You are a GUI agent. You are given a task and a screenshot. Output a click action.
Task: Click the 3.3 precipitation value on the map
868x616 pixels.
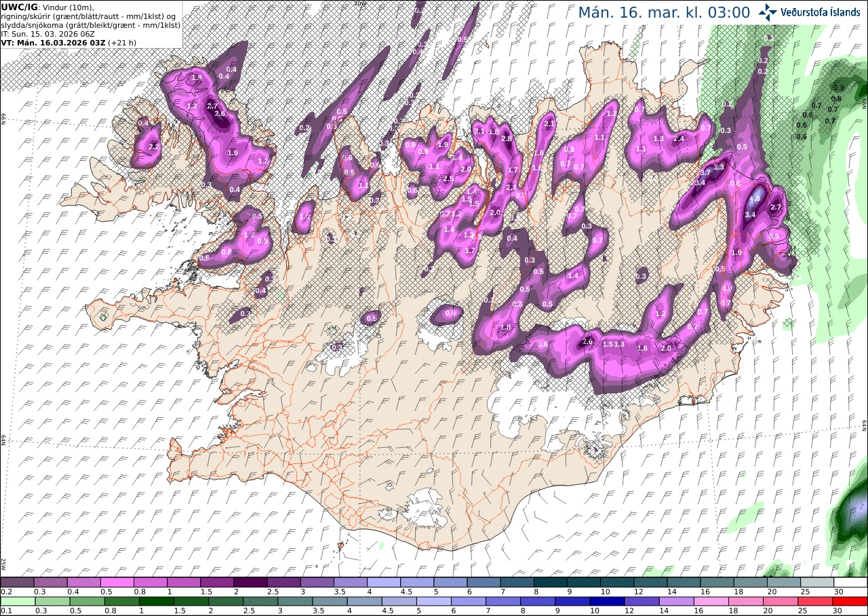(x=719, y=167)
